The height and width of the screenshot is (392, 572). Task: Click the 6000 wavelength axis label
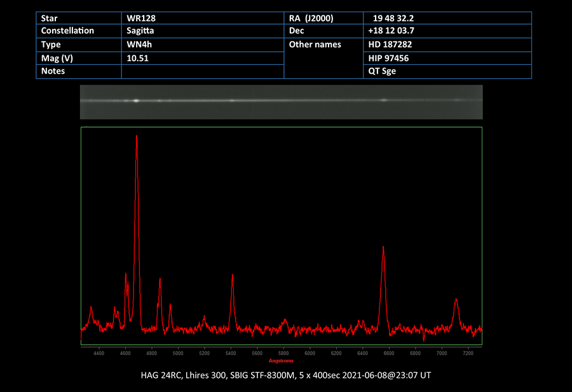[x=310, y=353]
